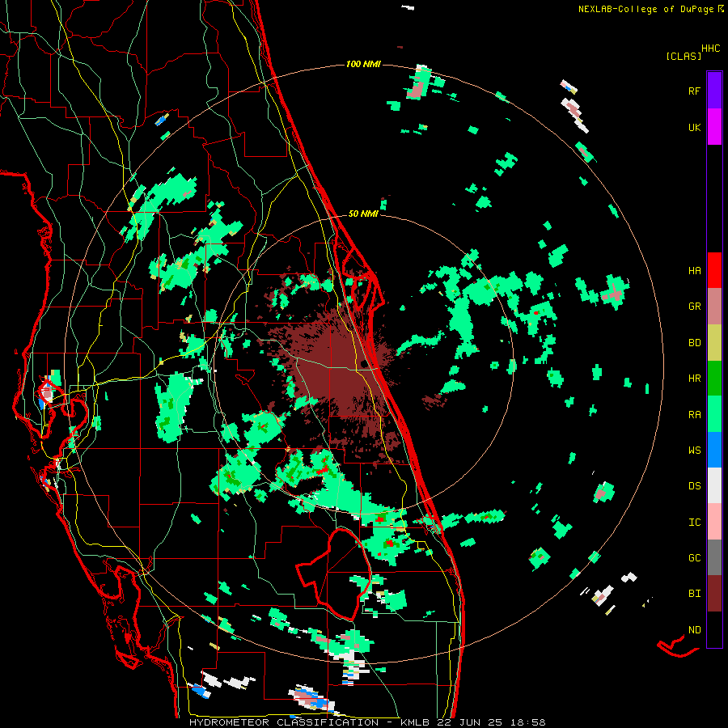Click the 'BD' legend label

[694, 343]
